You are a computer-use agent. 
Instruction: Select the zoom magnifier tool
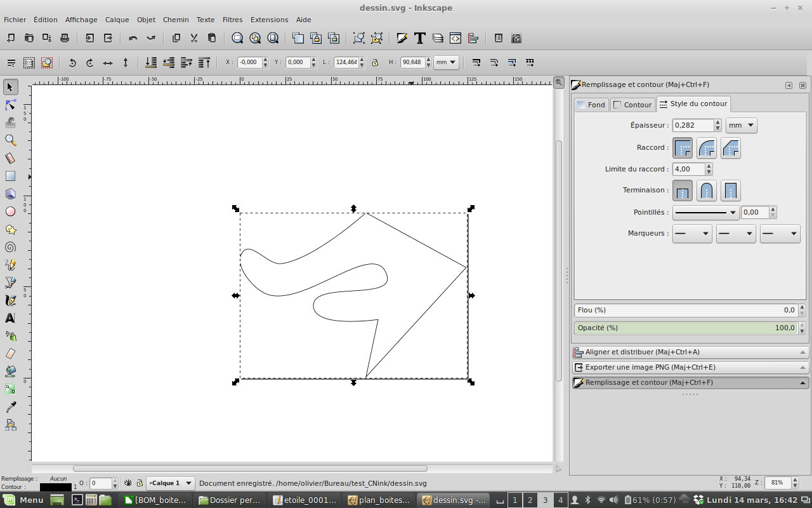click(10, 140)
